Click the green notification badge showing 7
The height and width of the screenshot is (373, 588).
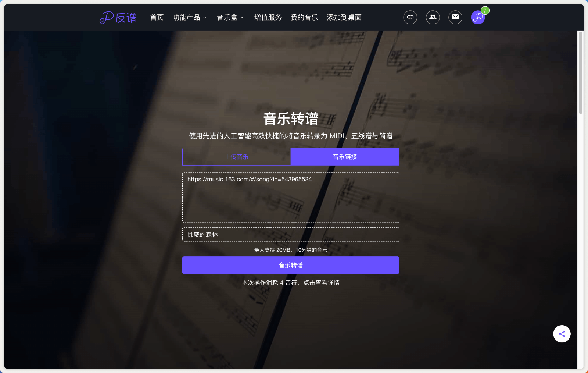click(485, 11)
